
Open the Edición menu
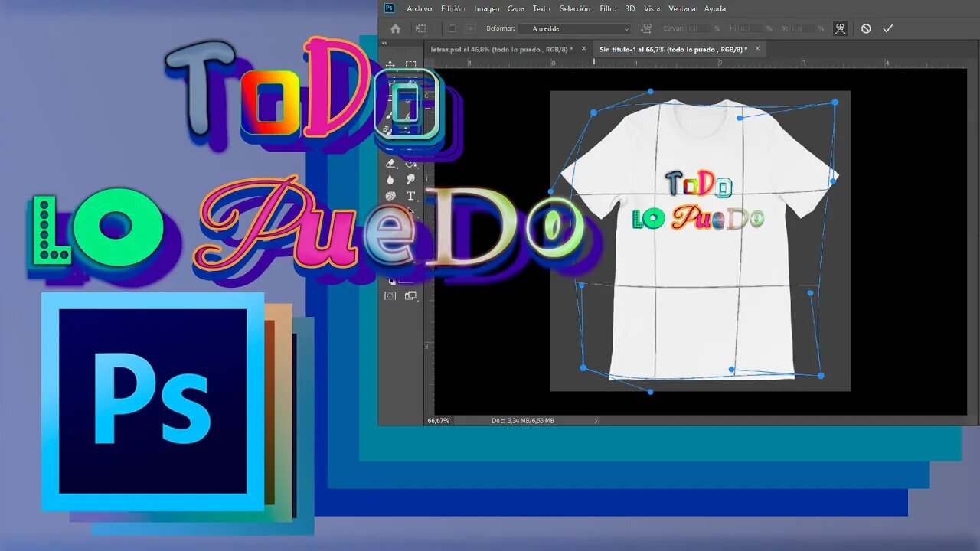point(453,8)
